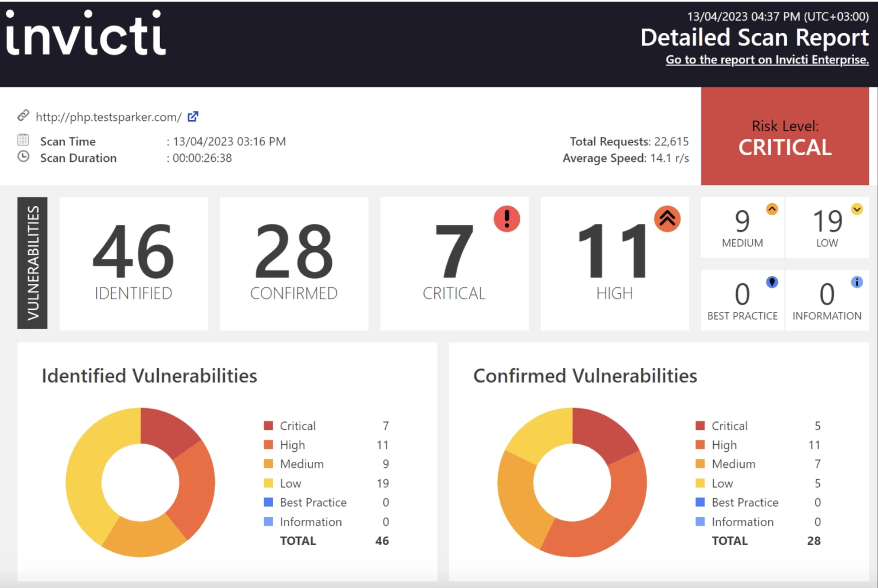The width and height of the screenshot is (878, 588).
Task: Click the blue pin icon above Best Practice
Action: pos(772,282)
